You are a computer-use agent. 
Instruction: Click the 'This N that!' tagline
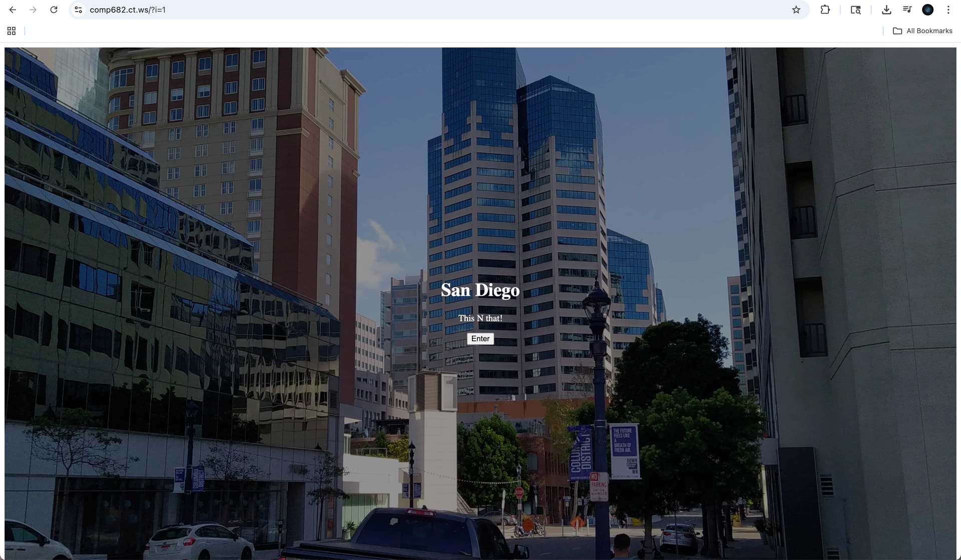480,318
